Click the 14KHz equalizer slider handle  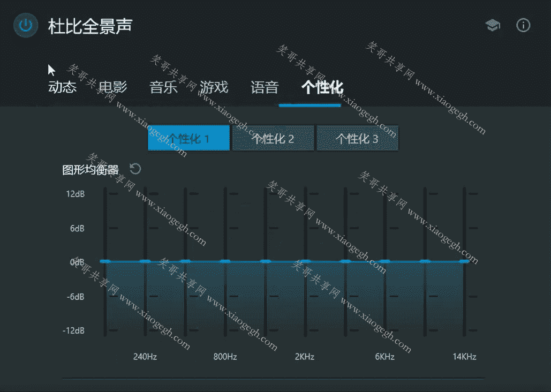point(464,261)
